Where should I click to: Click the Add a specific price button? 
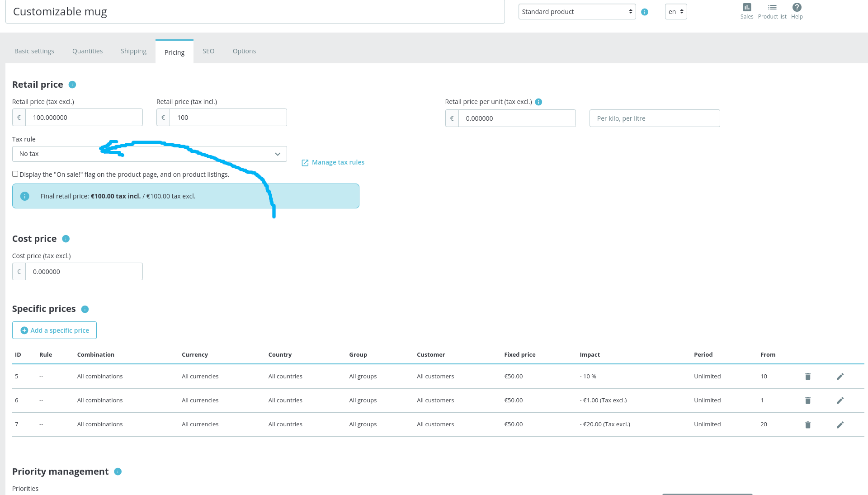(x=54, y=330)
